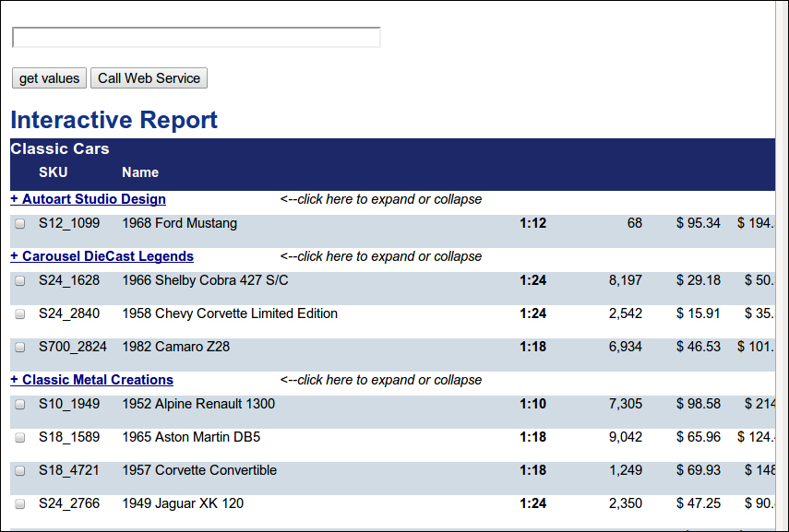Click the Interactive Report heading
Image resolution: width=789 pixels, height=532 pixels.
(114, 120)
